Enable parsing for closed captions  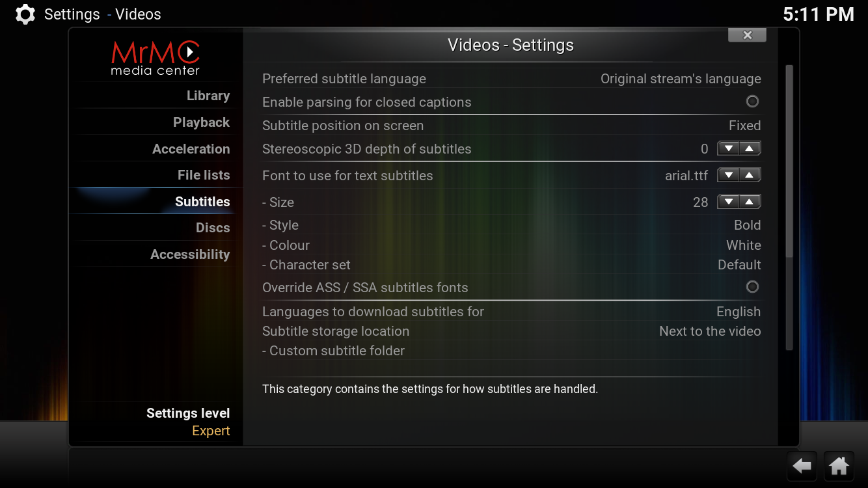[752, 102]
